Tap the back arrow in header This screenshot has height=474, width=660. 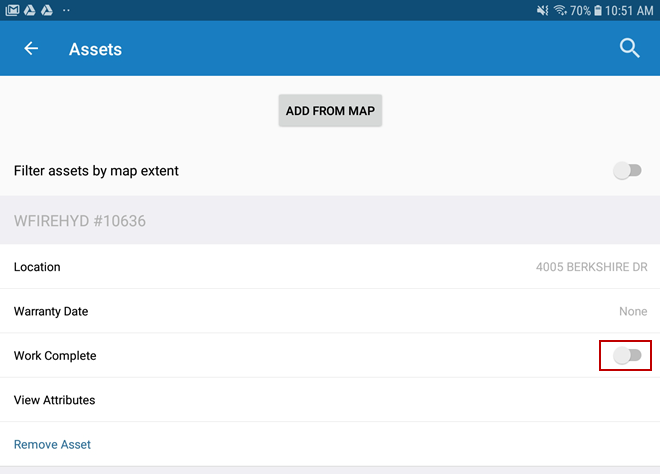coord(31,49)
